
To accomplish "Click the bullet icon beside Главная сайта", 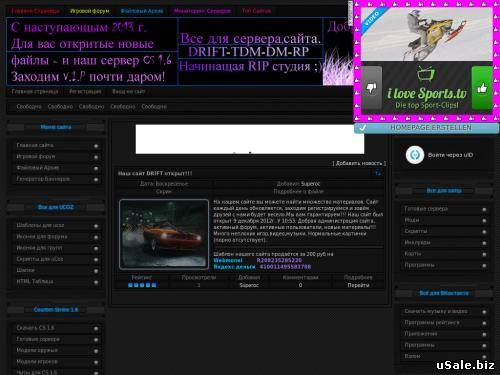I will (96, 146).
